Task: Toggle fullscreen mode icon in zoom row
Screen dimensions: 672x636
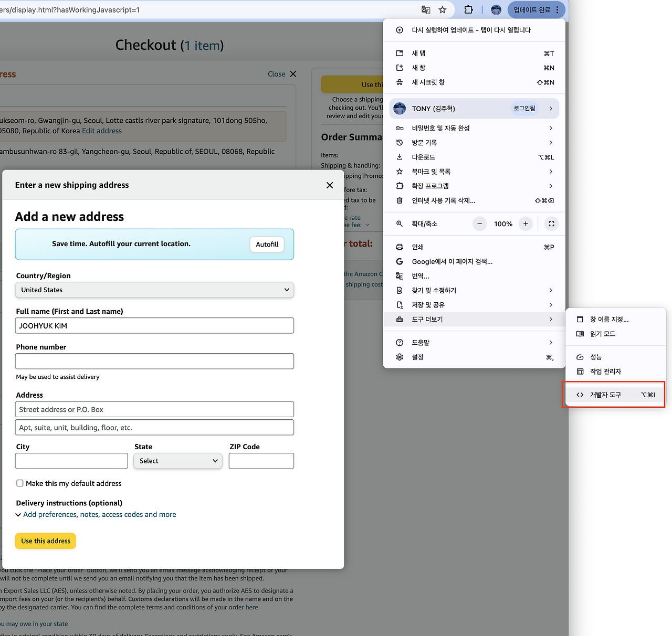Action: pos(551,224)
